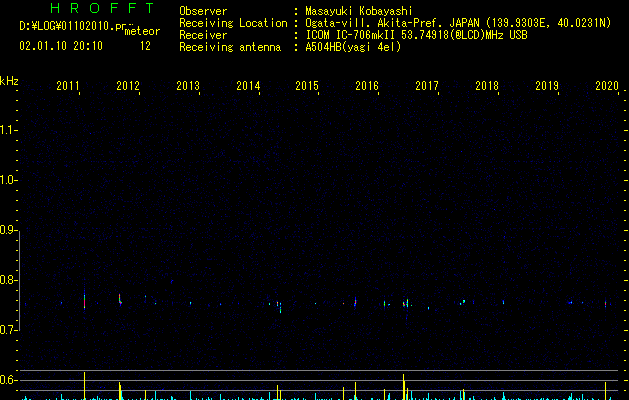Click the 2019 time axis marker
This screenshot has width=629, height=400.
(x=547, y=86)
